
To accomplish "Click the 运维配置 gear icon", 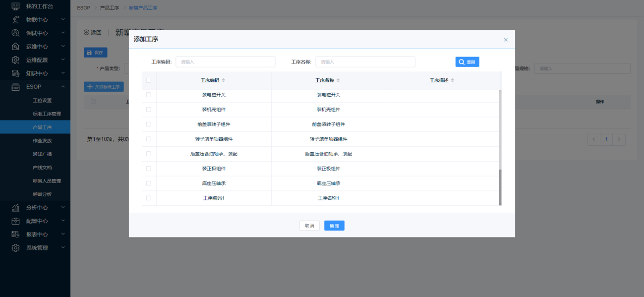I will click(15, 60).
